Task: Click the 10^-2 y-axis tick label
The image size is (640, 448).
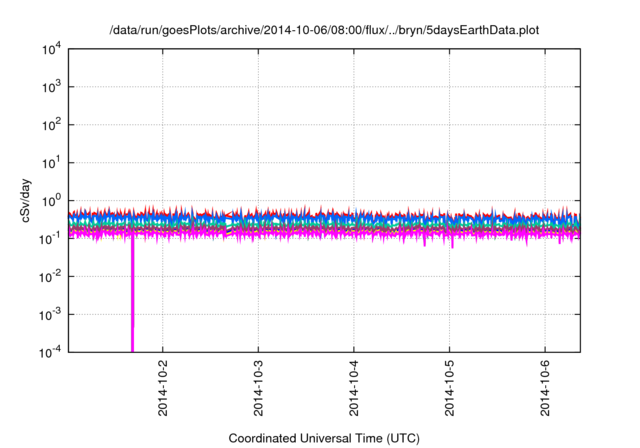Action: (x=50, y=277)
